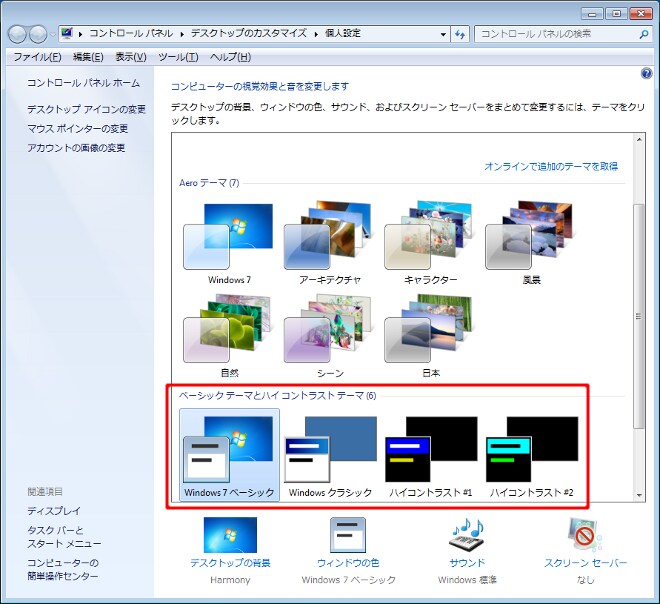Click the 個人設定 breadcrumb
660x604 pixels.
(343, 34)
